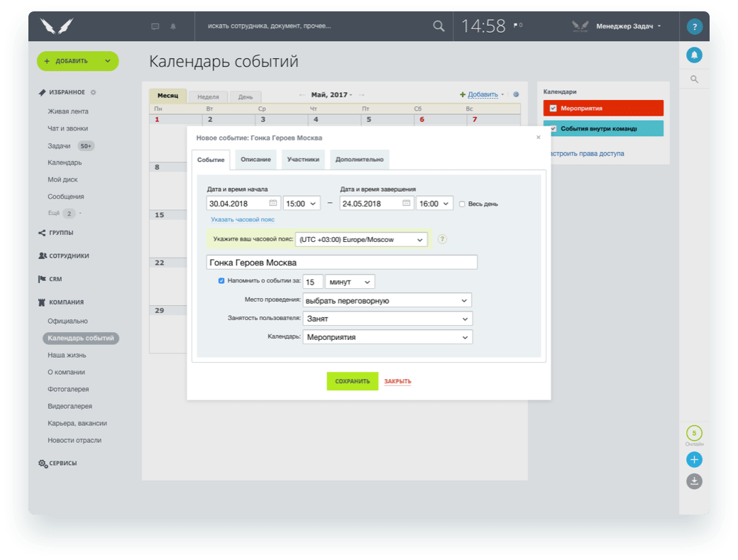Image resolution: width=738 pixels, height=560 pixels.
Task: Open the Europe/Moscow time zone dropdown
Action: (361, 239)
